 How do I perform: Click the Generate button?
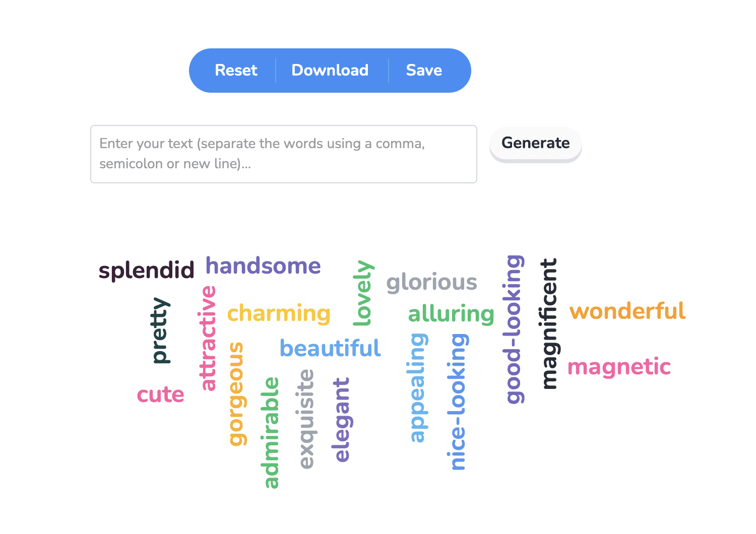pos(536,143)
